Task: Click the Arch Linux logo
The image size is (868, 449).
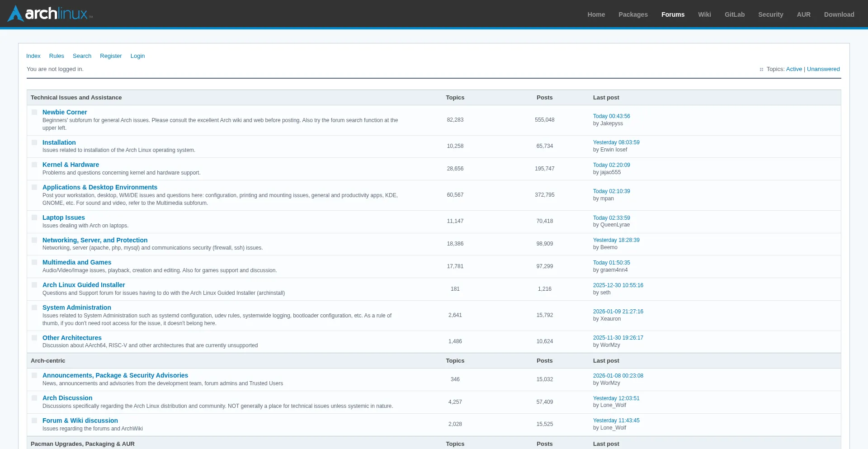Action: point(49,13)
